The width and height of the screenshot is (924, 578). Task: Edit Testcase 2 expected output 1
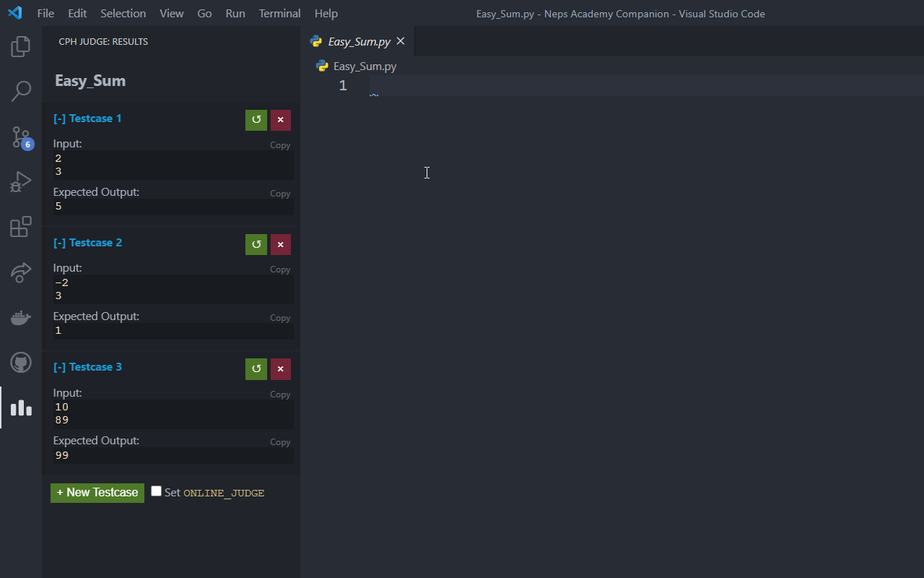point(173,331)
